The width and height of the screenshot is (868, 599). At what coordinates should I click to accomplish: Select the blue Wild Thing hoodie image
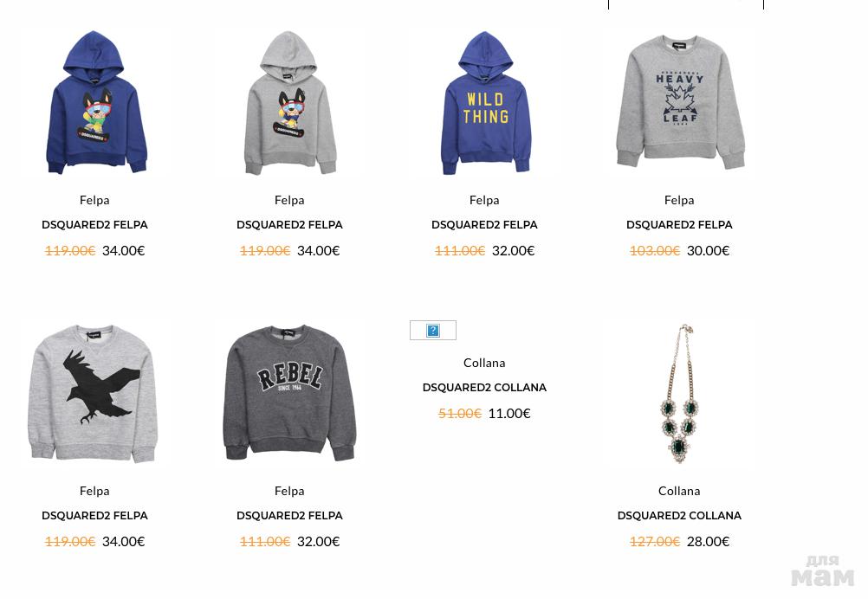tap(485, 103)
